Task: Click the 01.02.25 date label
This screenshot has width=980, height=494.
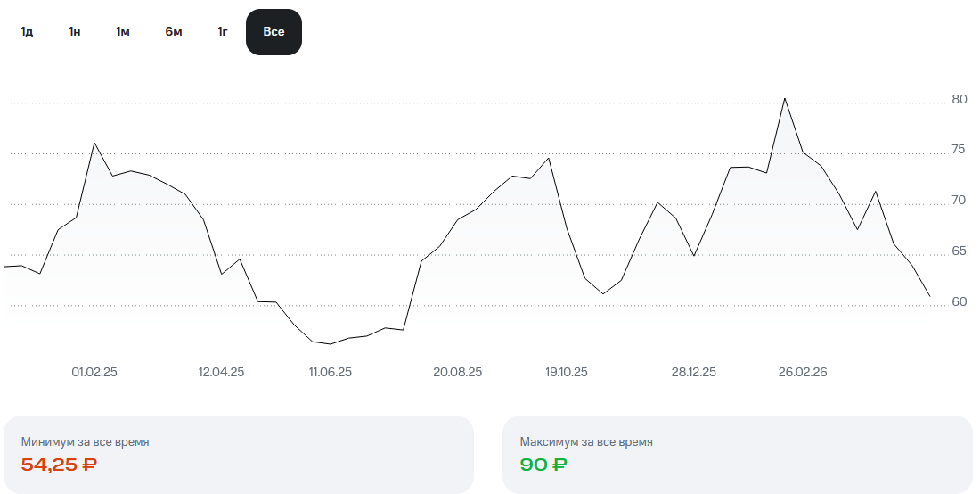Action: (x=94, y=372)
